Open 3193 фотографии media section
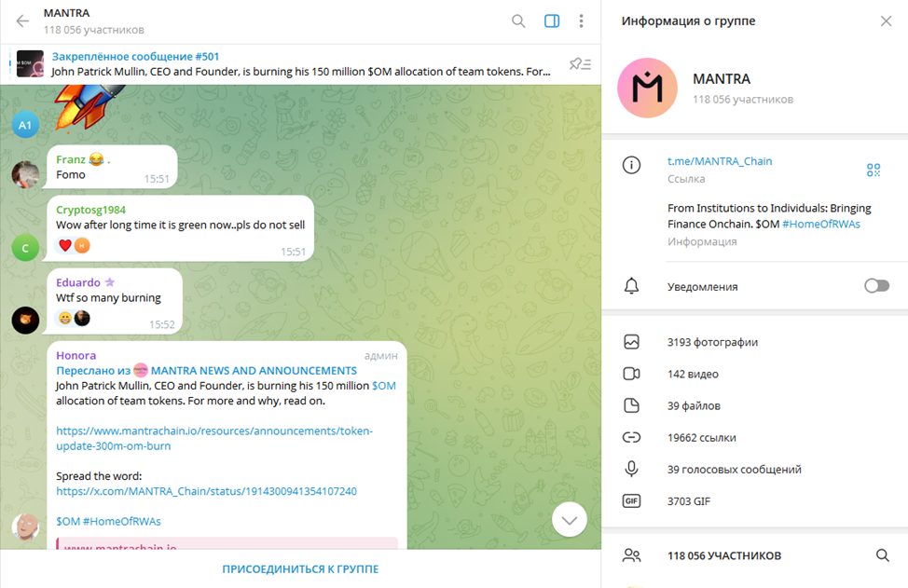Screen dimensions: 908x588 712,342
